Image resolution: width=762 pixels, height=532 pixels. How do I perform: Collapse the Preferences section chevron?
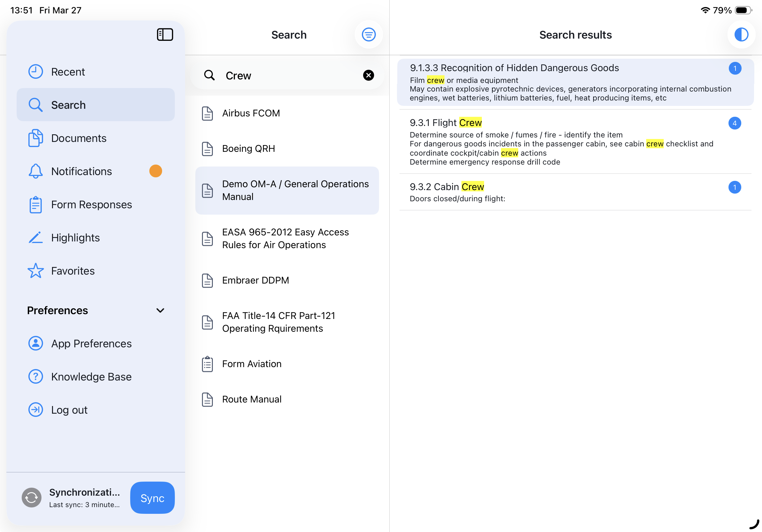point(160,310)
